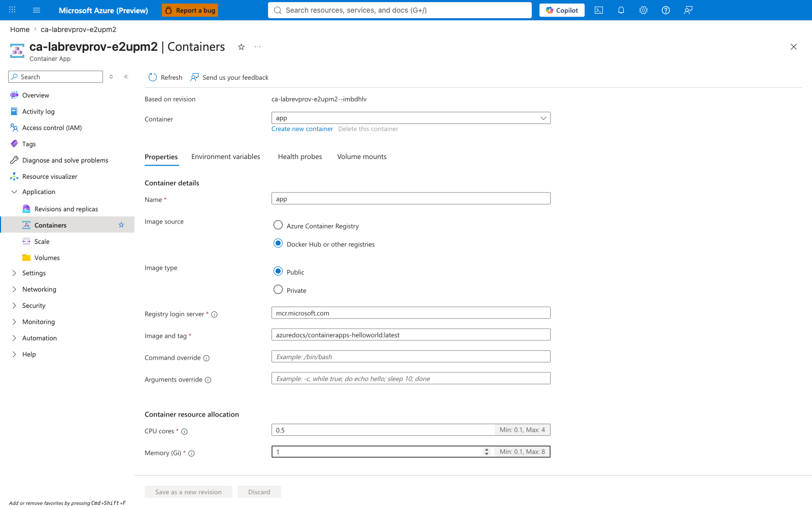The image size is (812, 508).
Task: Open Revisions and replicas
Action: pos(66,209)
